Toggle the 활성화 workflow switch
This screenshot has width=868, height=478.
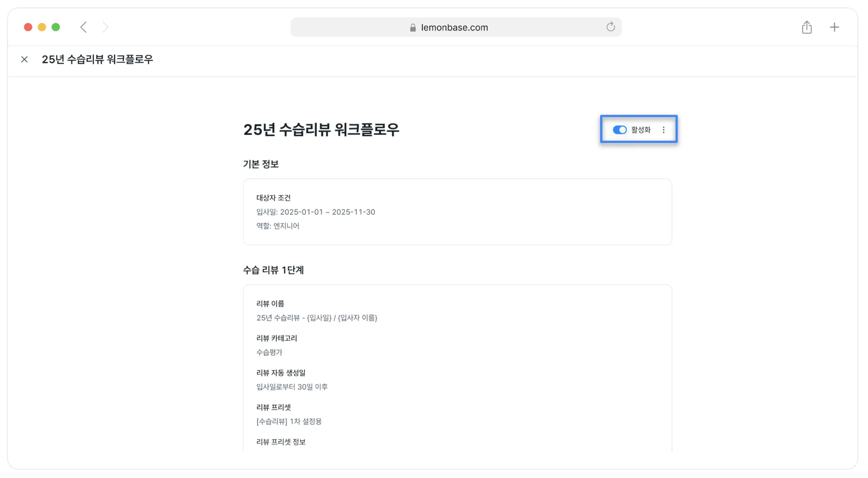pos(620,130)
